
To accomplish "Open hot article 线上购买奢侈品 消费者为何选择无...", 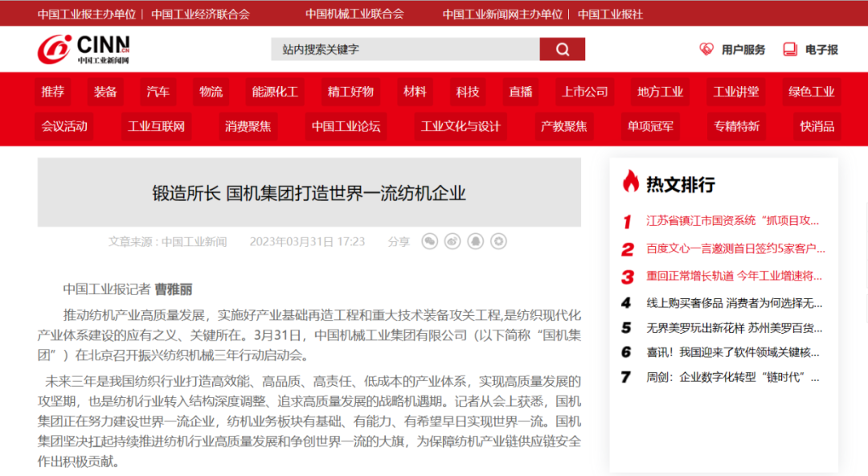I will 734,303.
